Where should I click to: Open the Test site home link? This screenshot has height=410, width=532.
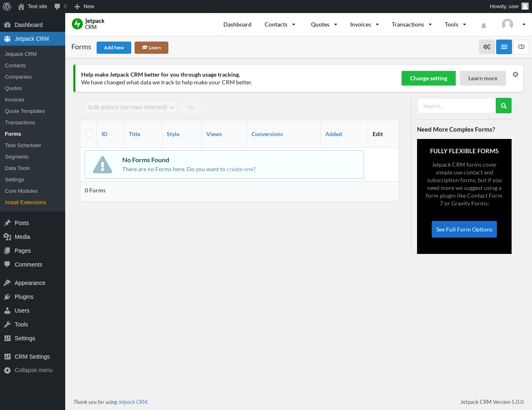coord(33,7)
